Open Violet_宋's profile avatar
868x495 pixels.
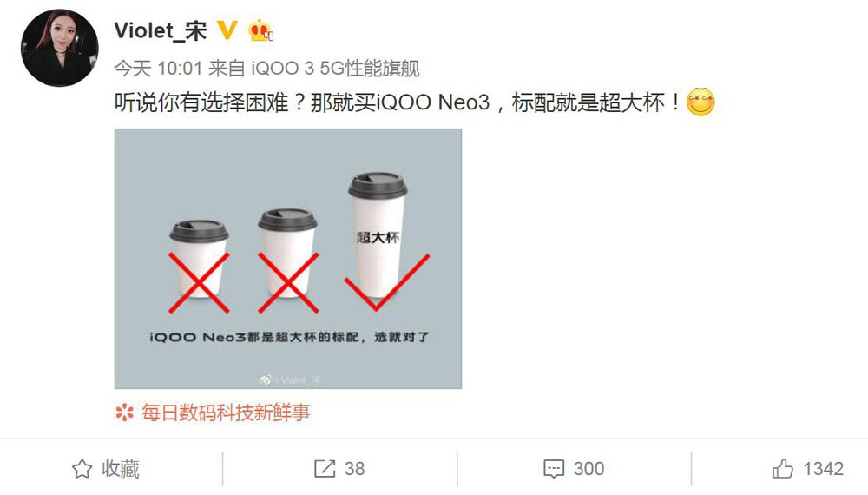pos(60,48)
